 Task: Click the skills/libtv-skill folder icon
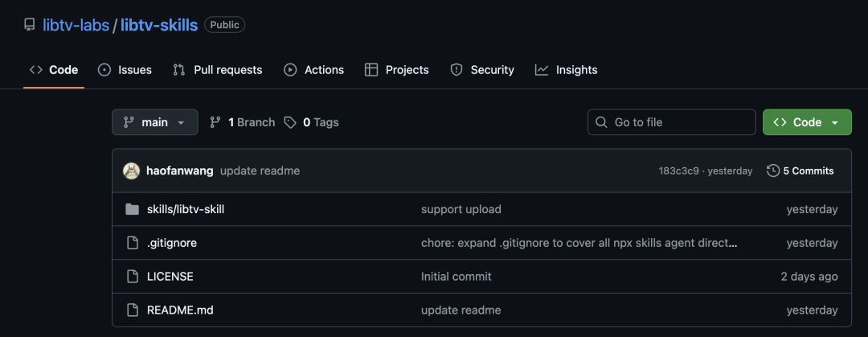tap(133, 209)
